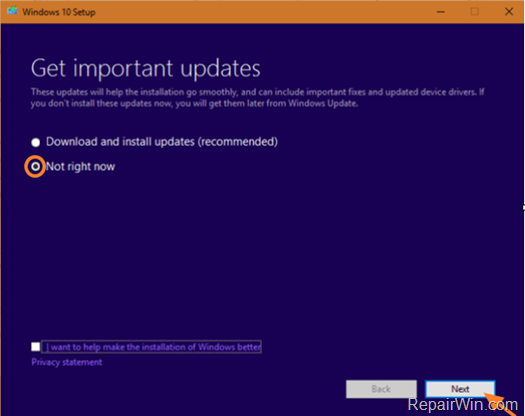
Task: Select the Not right now radio button
Action: click(35, 166)
